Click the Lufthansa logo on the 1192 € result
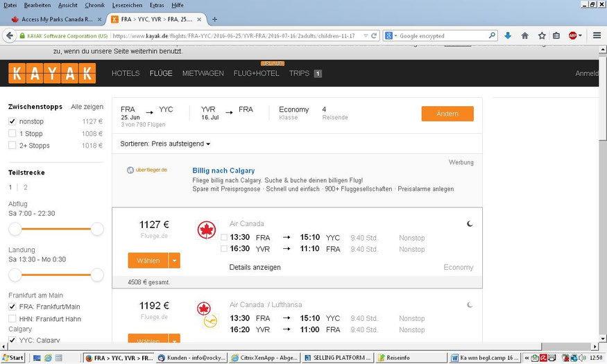This screenshot has height=364, width=607. tap(211, 321)
